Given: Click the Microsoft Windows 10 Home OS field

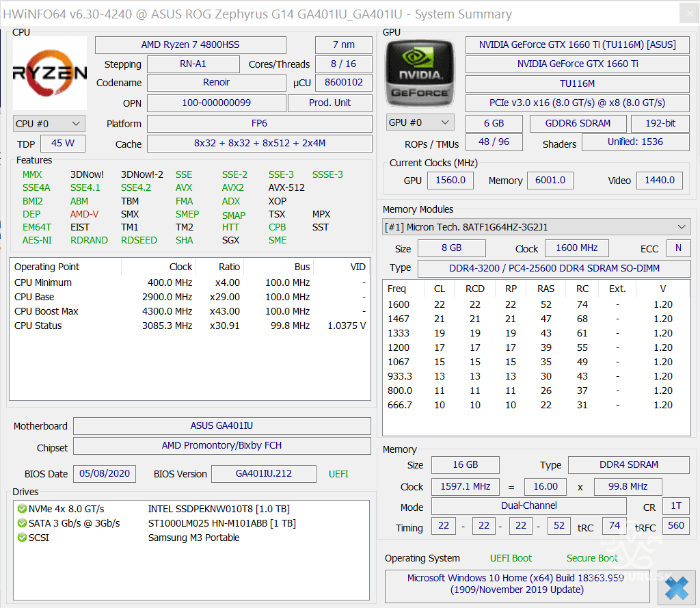Looking at the screenshot, I should click(517, 585).
